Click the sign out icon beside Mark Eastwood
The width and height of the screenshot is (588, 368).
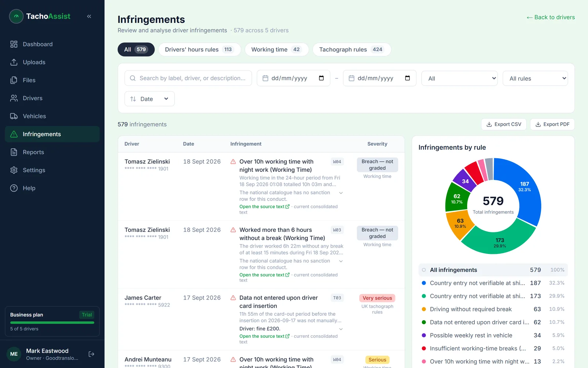(92, 354)
